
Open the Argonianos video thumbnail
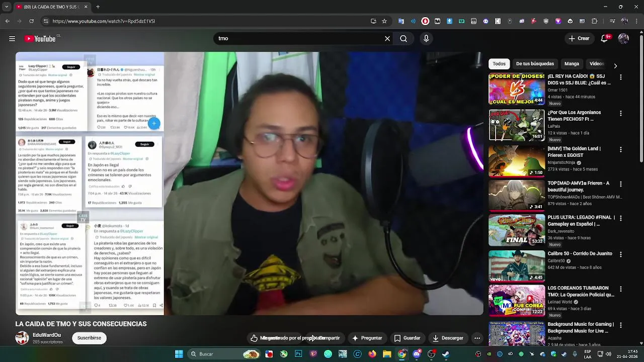pos(517,125)
